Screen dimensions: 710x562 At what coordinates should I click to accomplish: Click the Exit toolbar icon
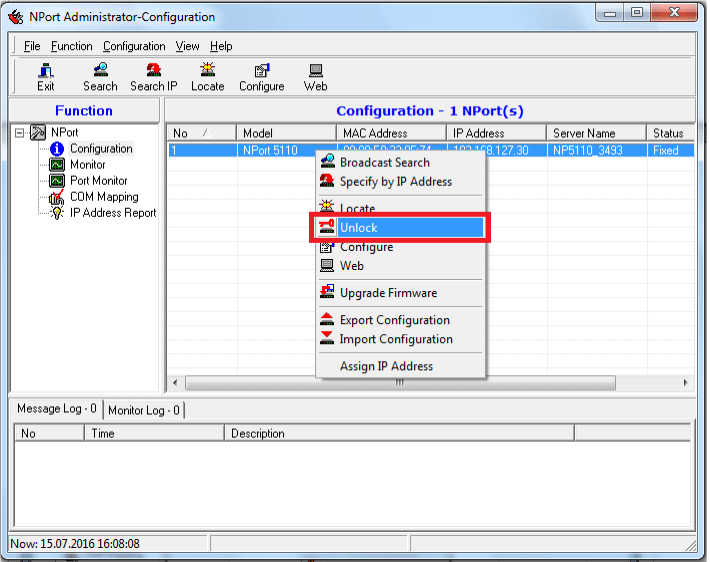[46, 77]
